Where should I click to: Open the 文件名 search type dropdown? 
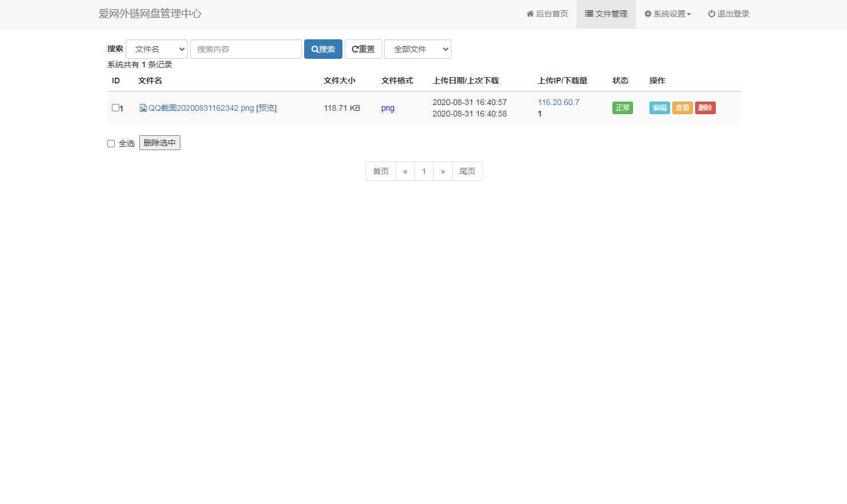[156, 49]
